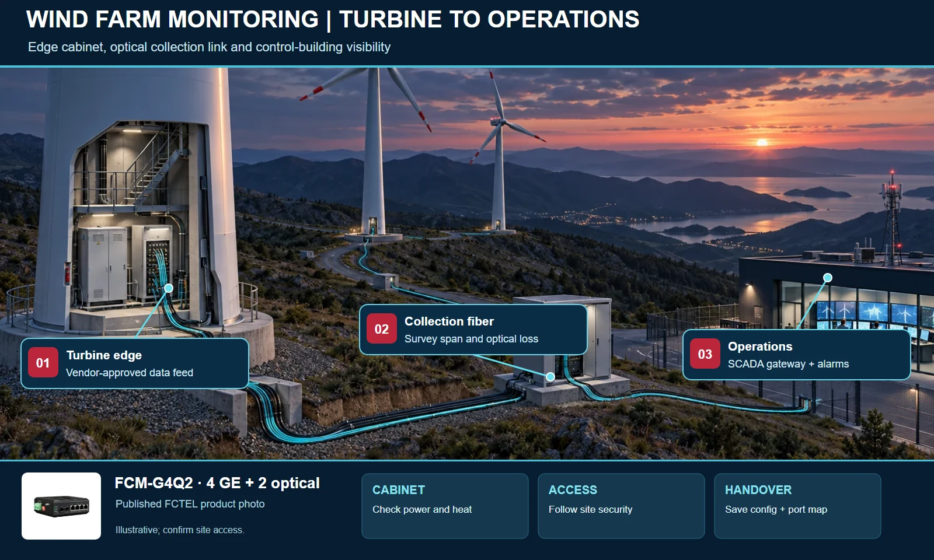Click the control building hotspot marker
The height and width of the screenshot is (560, 934).
(828, 278)
